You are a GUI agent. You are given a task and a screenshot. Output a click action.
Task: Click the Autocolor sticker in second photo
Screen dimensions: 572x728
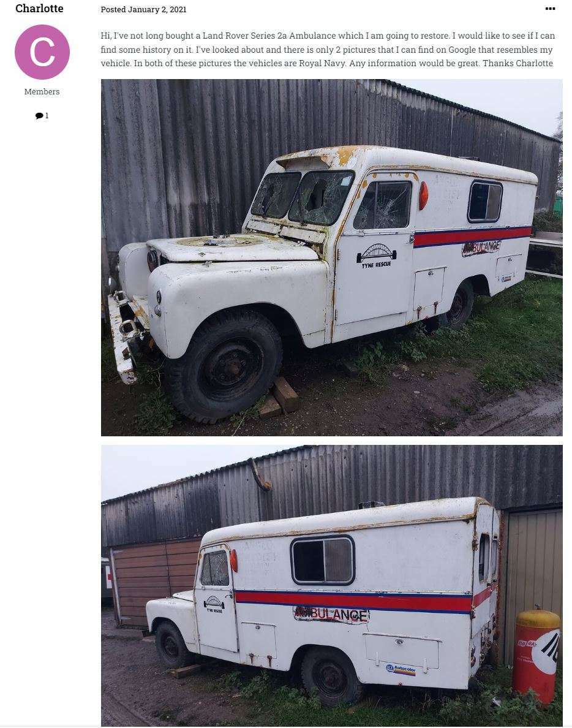[401, 670]
